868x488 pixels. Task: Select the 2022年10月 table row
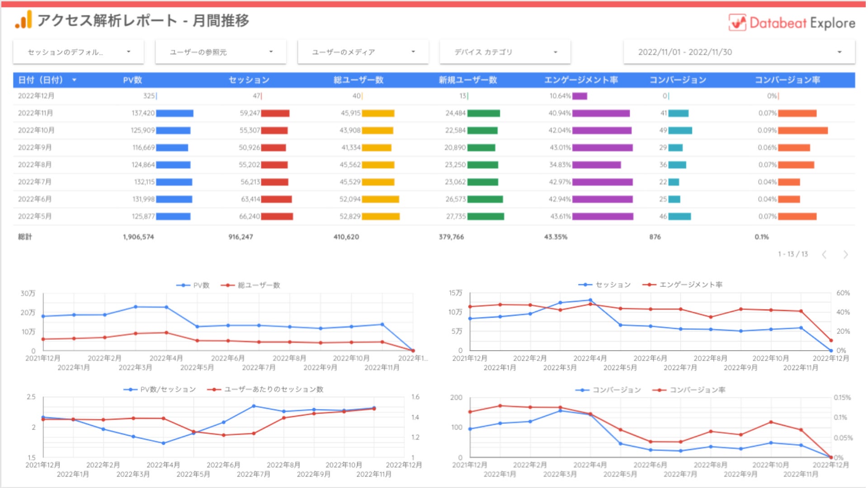coord(36,130)
